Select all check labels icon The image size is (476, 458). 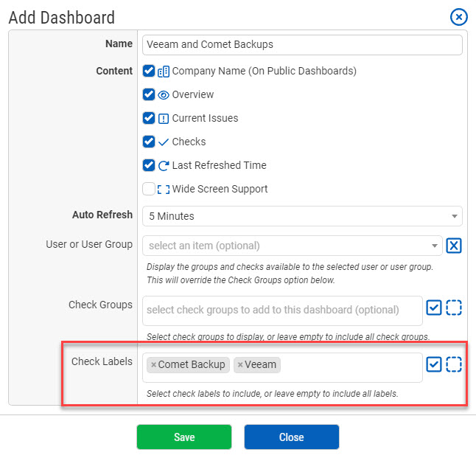click(434, 364)
